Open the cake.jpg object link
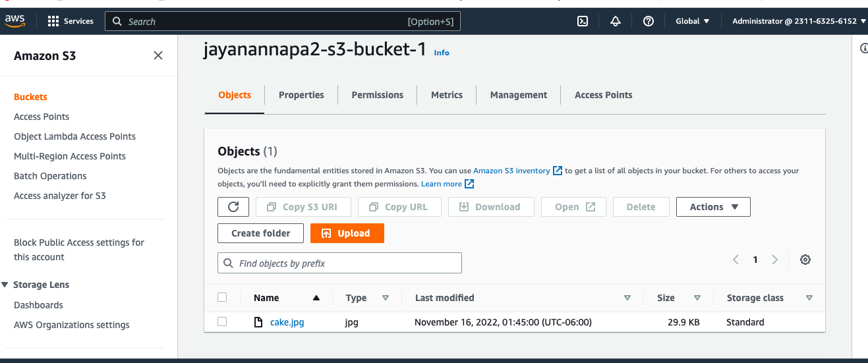Viewport: 868px width, 363px height. 287,322
